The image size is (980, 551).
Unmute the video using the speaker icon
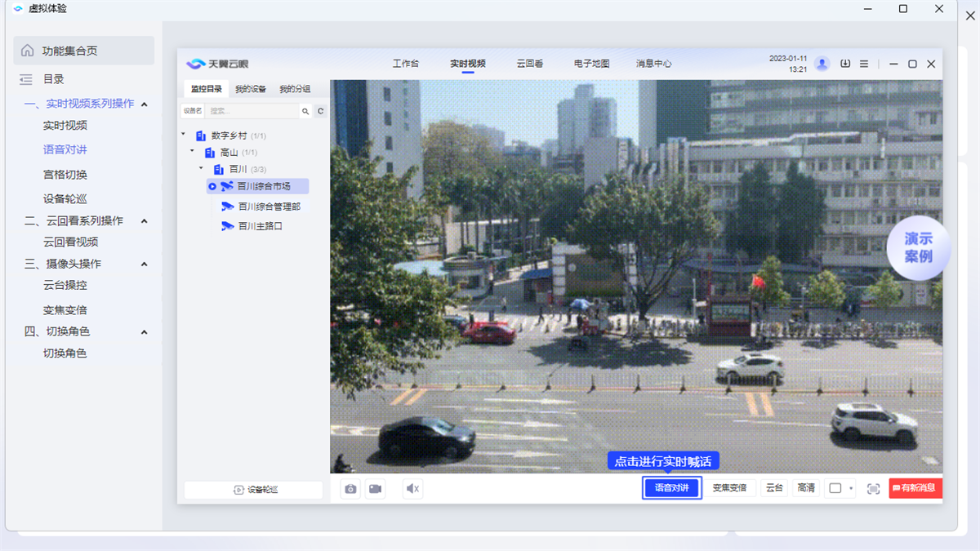(x=413, y=488)
